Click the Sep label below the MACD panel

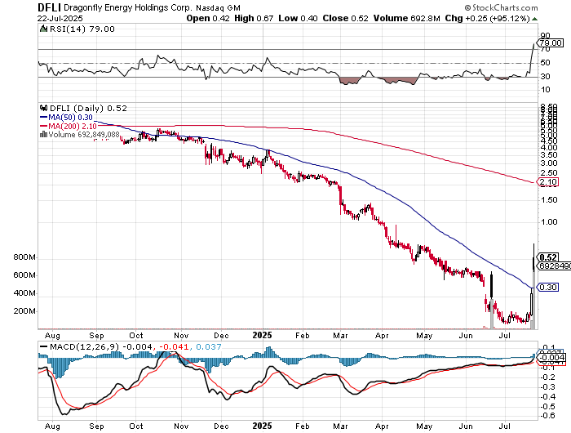coord(97,426)
